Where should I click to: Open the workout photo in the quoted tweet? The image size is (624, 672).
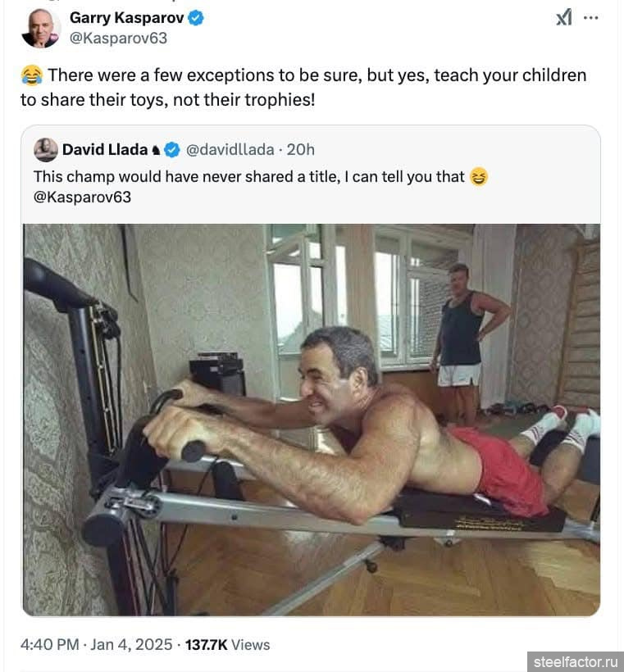tap(312, 418)
